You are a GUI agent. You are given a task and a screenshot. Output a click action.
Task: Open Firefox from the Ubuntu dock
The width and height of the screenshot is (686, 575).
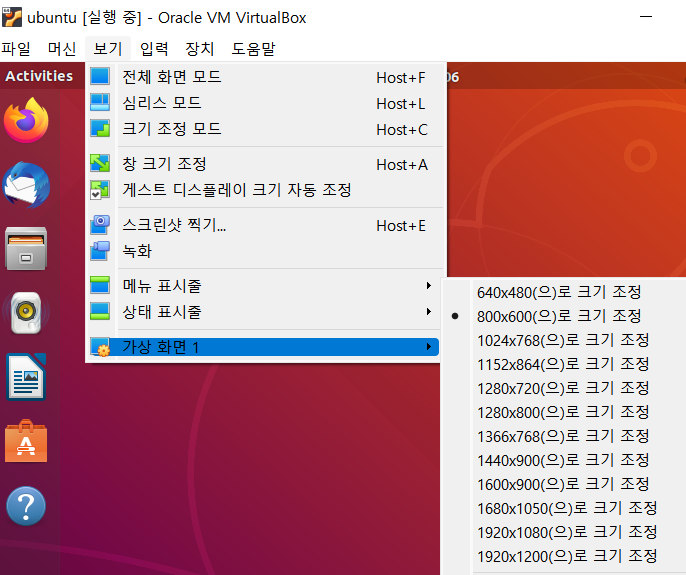tap(26, 120)
